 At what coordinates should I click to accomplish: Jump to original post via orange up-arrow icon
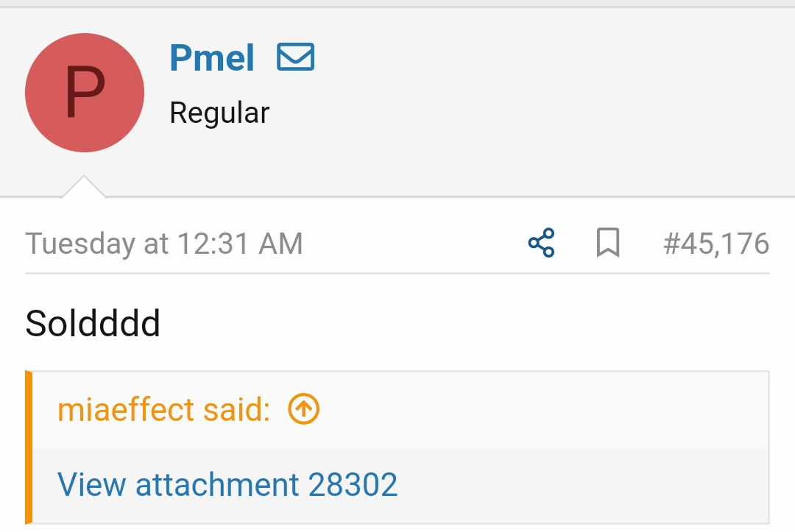pyautogui.click(x=303, y=409)
